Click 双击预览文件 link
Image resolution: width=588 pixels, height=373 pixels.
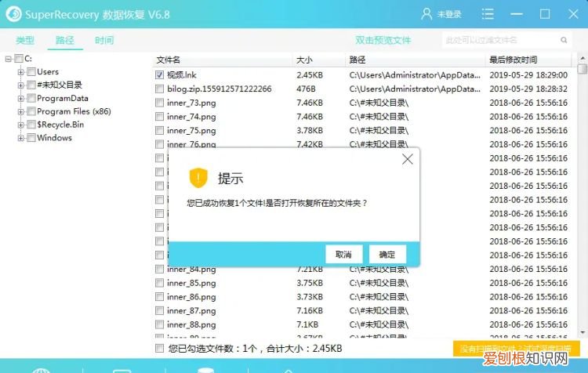click(383, 40)
